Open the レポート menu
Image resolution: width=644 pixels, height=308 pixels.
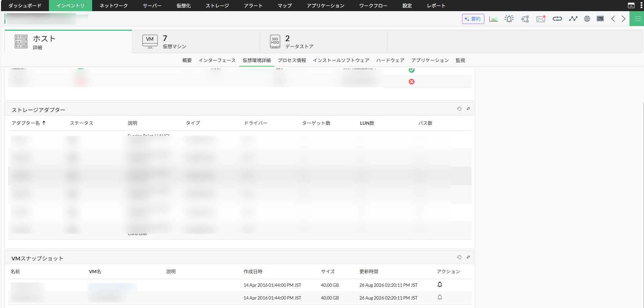(x=436, y=6)
